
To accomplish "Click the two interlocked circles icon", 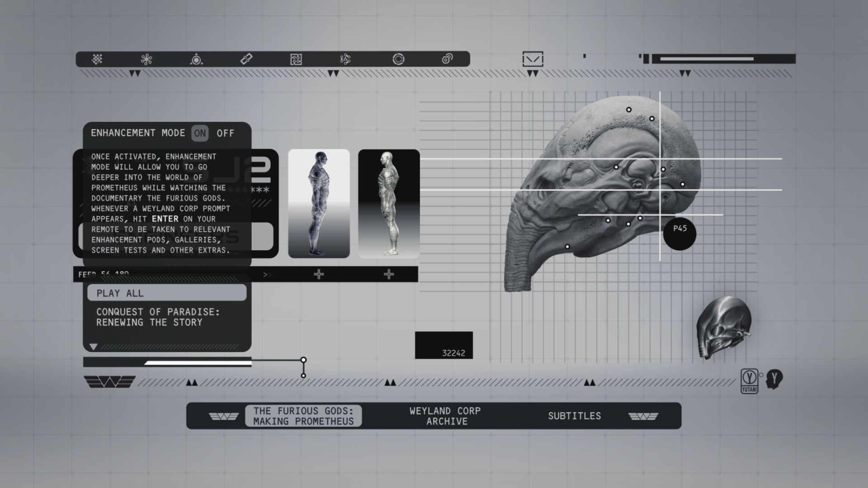I will point(448,59).
